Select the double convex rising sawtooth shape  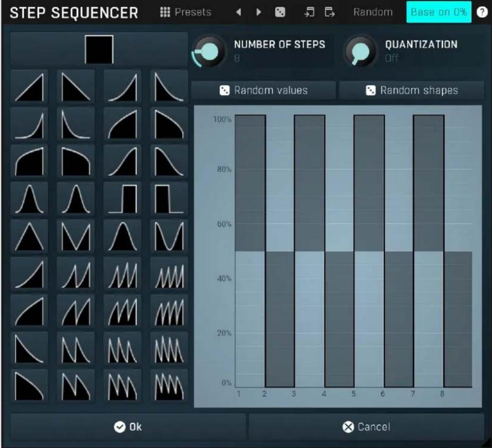point(76,311)
